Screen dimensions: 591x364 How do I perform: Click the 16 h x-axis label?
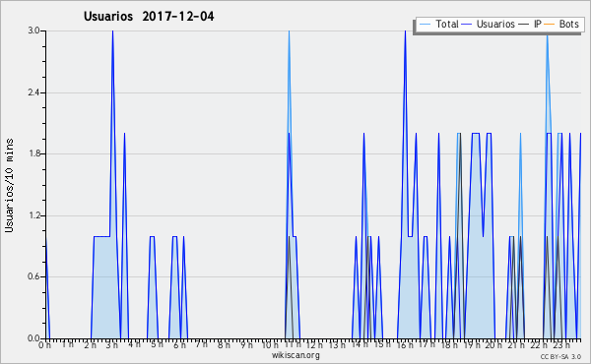point(405,344)
